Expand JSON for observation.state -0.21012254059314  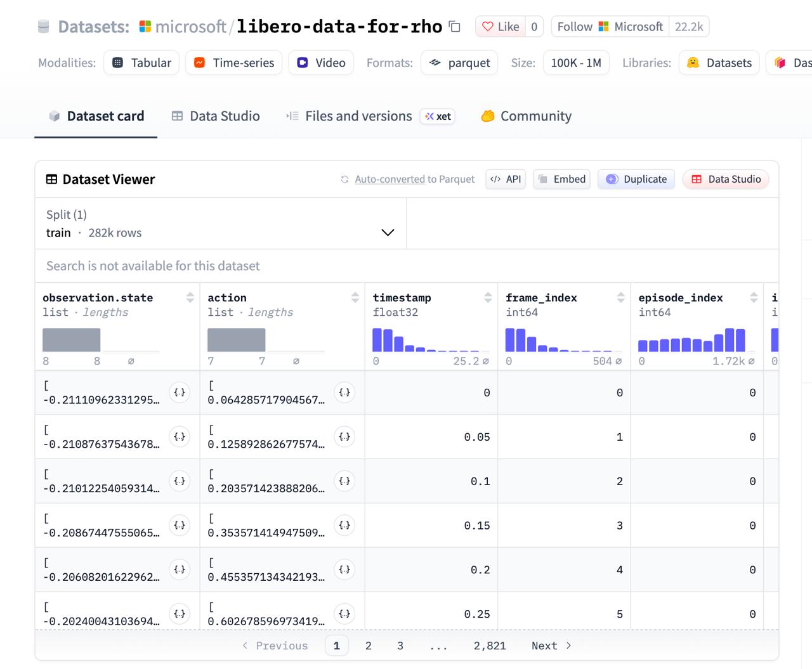pyautogui.click(x=180, y=481)
